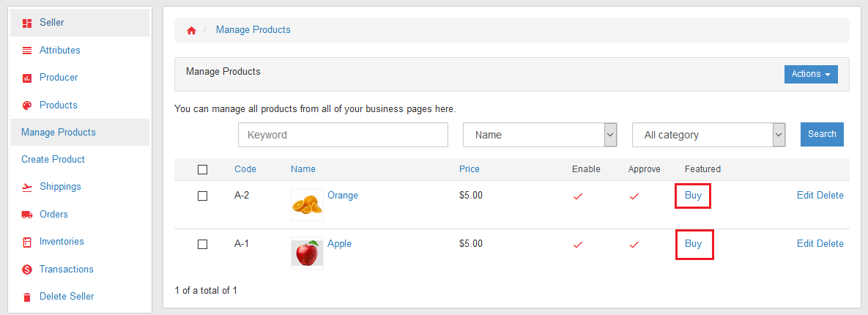Click the Seller dashboard icon
The width and height of the screenshot is (868, 315).
pos(26,23)
